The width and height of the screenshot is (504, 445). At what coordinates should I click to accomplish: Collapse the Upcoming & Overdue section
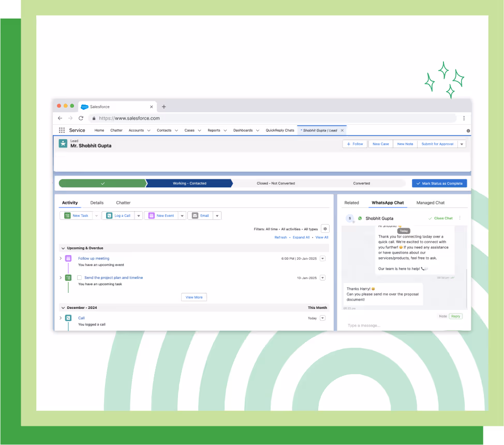63,248
